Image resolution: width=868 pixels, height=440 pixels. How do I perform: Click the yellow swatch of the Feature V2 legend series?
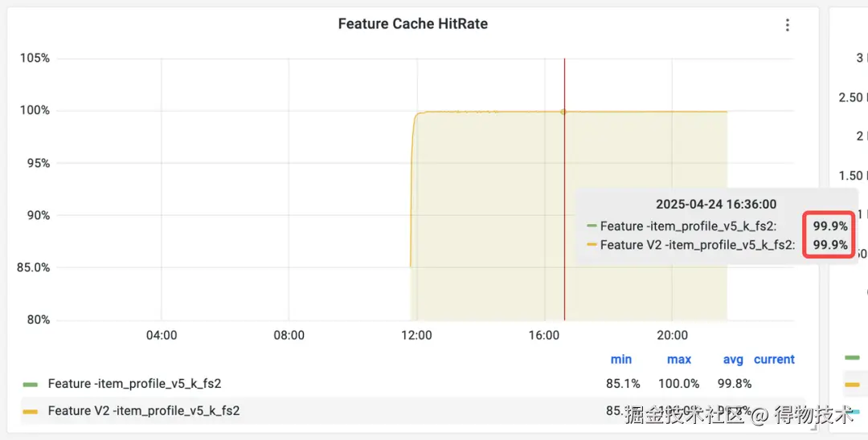point(31,411)
